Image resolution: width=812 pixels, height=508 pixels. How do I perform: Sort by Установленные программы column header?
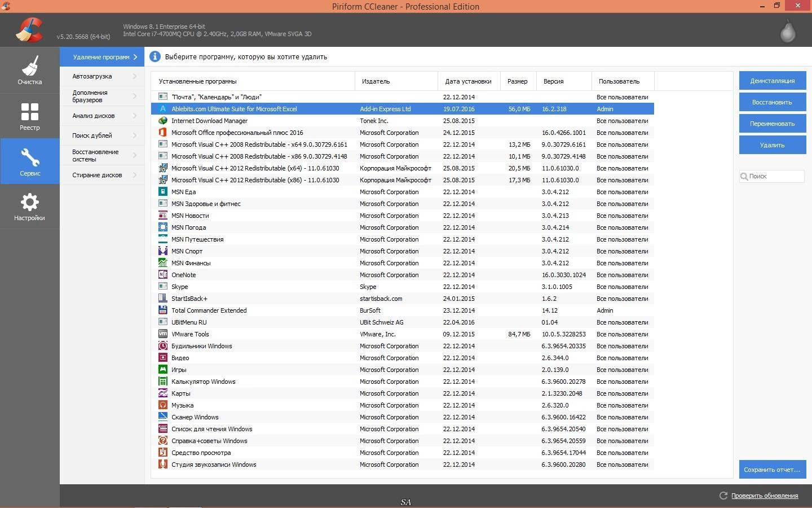pos(253,81)
